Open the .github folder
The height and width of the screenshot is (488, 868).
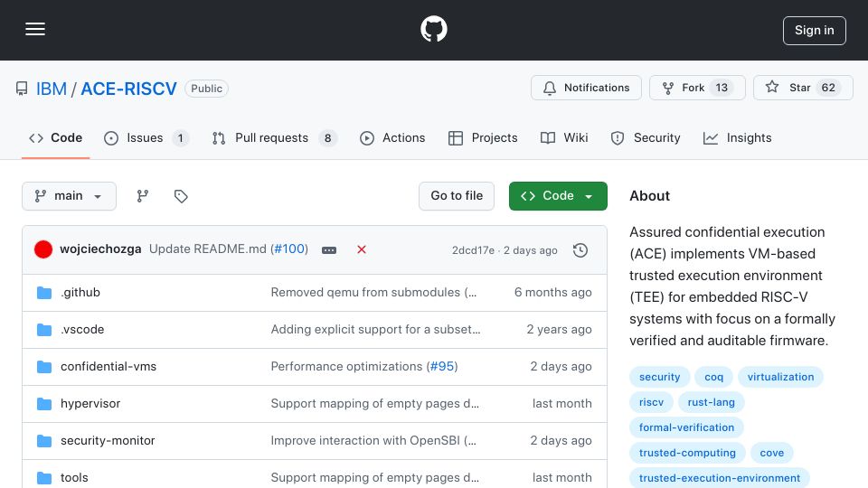(x=80, y=292)
